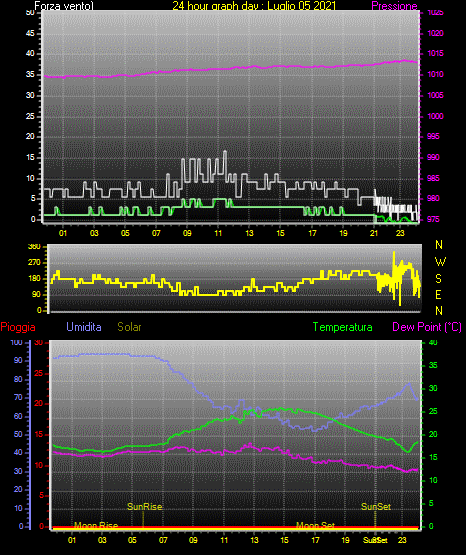
Task: Click wind direction axis value '270'
Action: tap(34, 263)
